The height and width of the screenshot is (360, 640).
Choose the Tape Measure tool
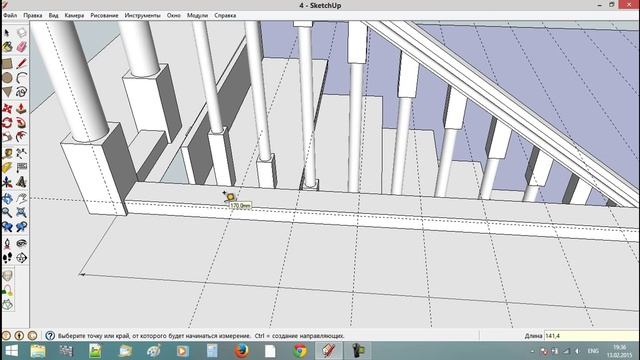tap(7, 153)
